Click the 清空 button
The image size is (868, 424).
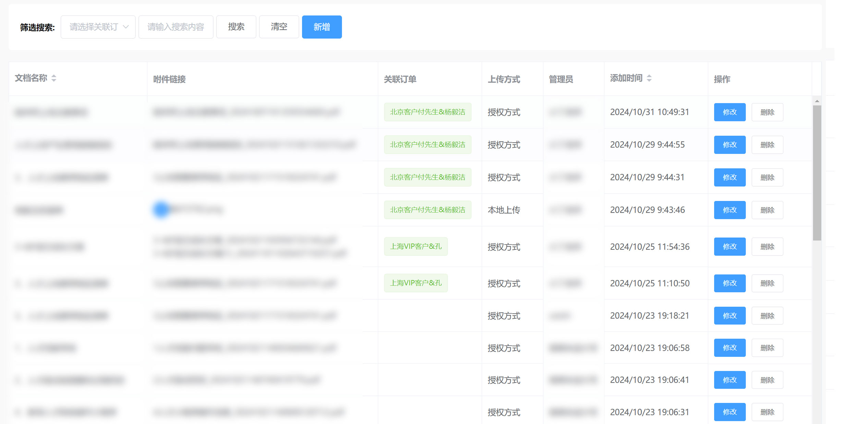[x=279, y=27]
